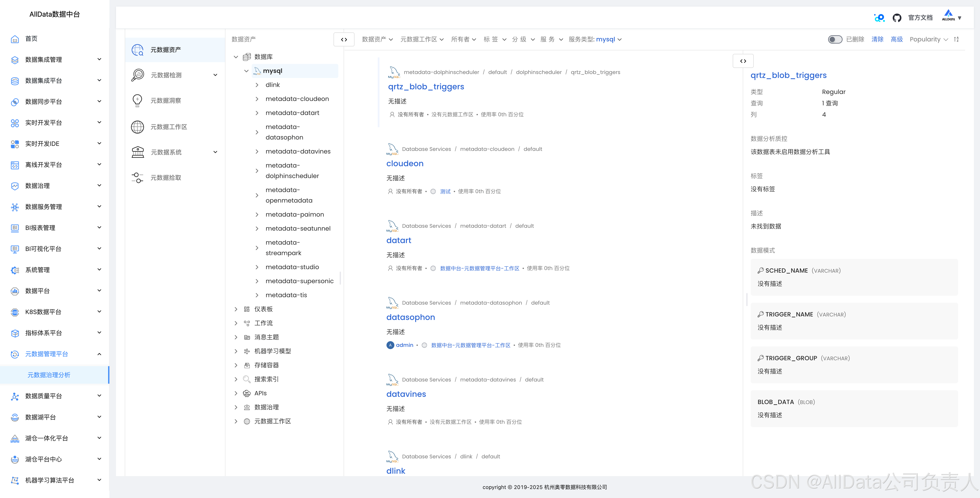Viewport: 980px width, 498px height.
Task: Open 数据质量平台 sidebar menu
Action: (x=55, y=396)
